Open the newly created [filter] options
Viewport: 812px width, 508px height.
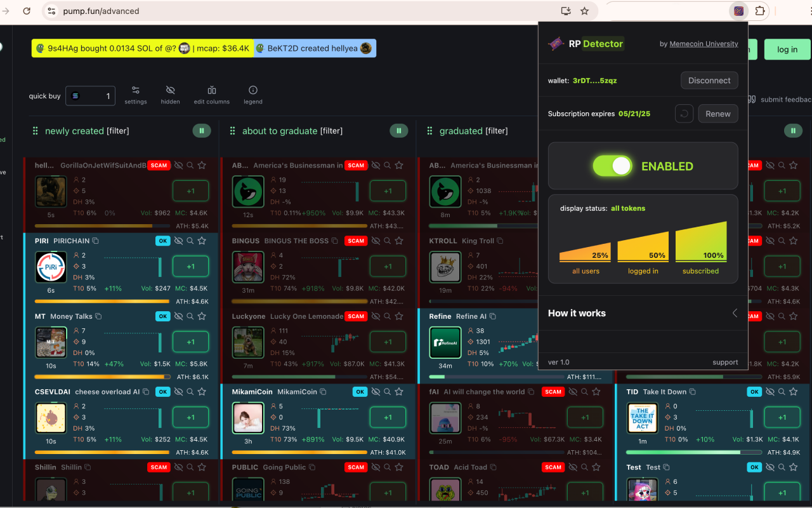pos(118,131)
